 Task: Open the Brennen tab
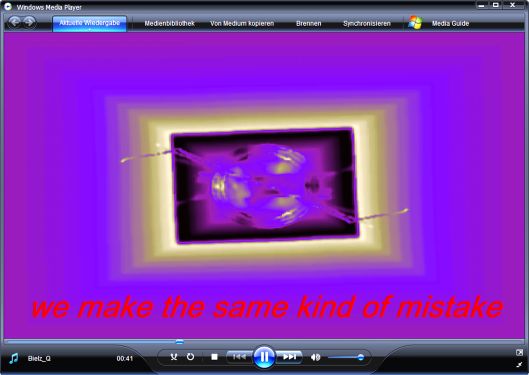[x=308, y=24]
